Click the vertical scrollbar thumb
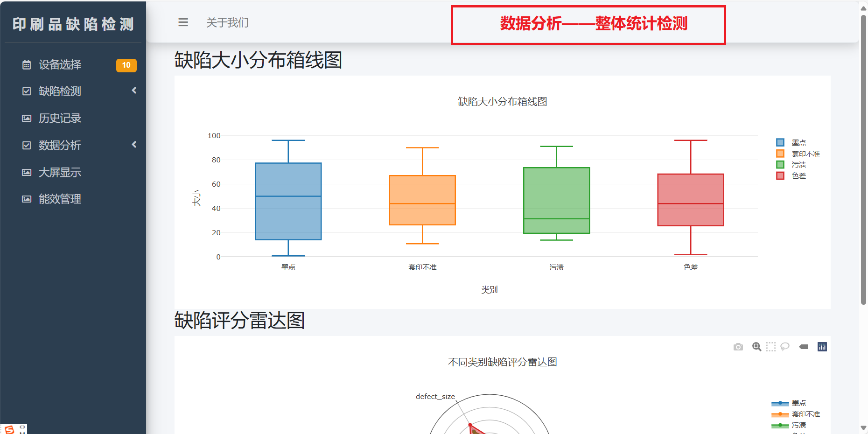 pos(863,160)
